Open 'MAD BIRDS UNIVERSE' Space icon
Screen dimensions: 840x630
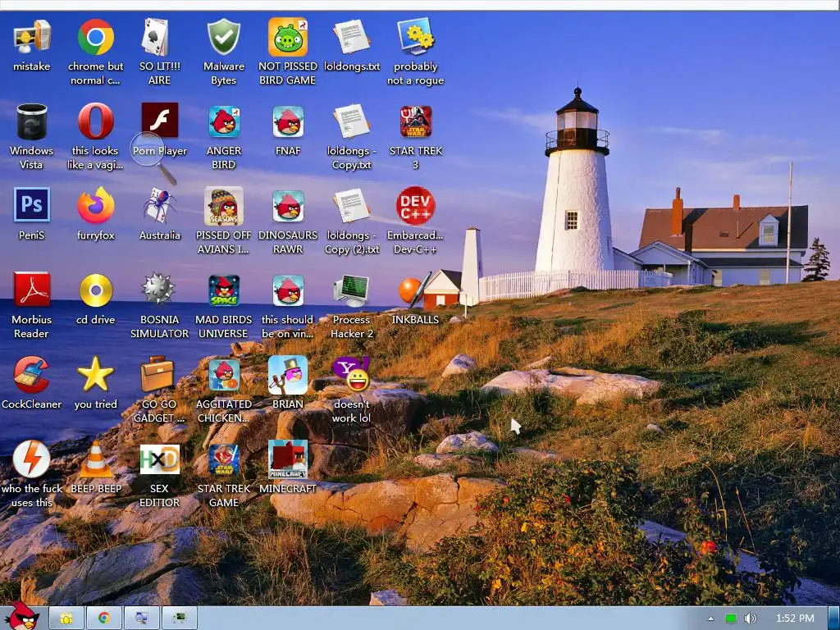[x=223, y=291]
